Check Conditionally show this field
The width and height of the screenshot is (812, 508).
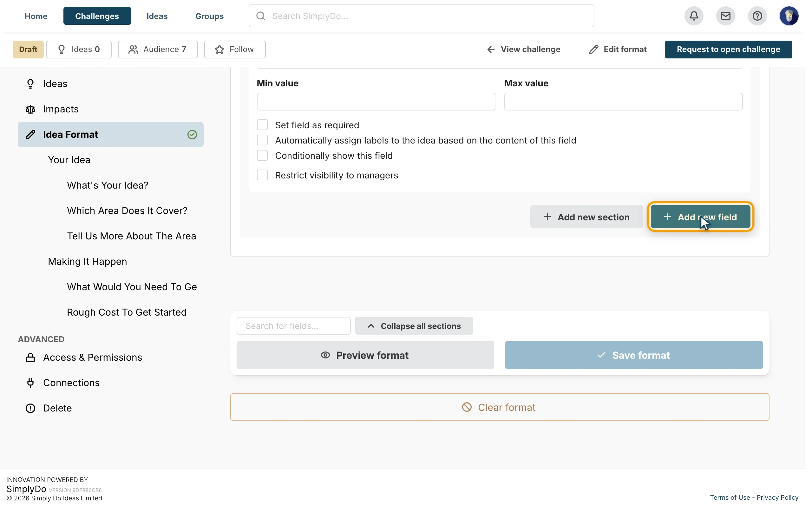click(262, 156)
